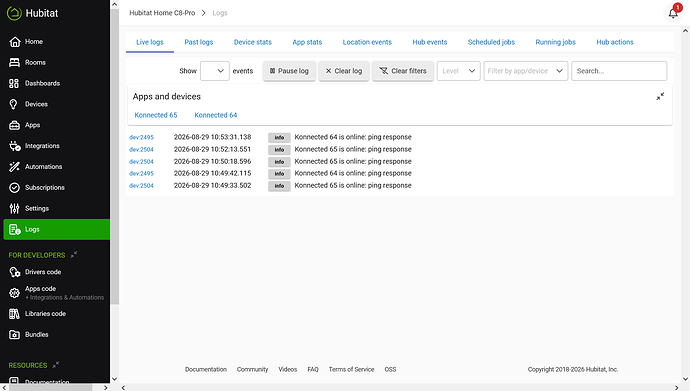Switch to the Device stats tab

(x=253, y=42)
